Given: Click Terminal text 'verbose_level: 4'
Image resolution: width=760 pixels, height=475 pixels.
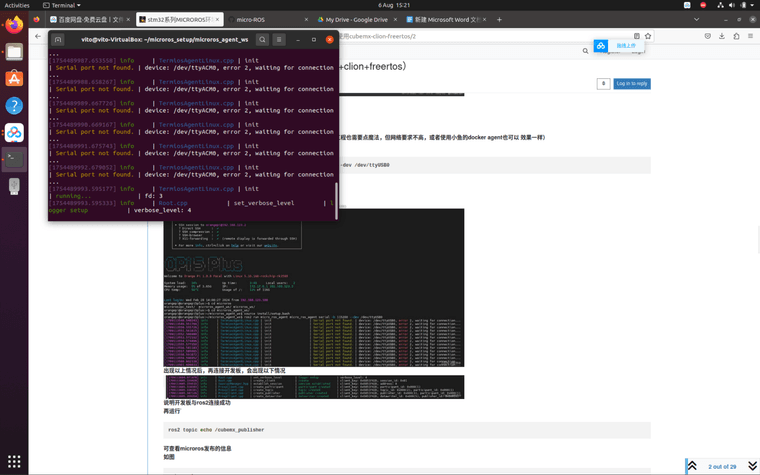Looking at the screenshot, I should [x=162, y=210].
